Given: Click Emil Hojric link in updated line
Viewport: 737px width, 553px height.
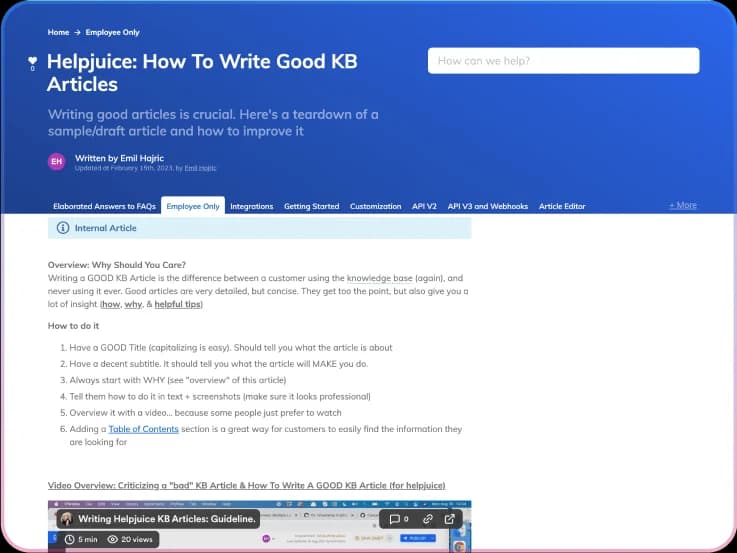Looking at the screenshot, I should (x=200, y=168).
